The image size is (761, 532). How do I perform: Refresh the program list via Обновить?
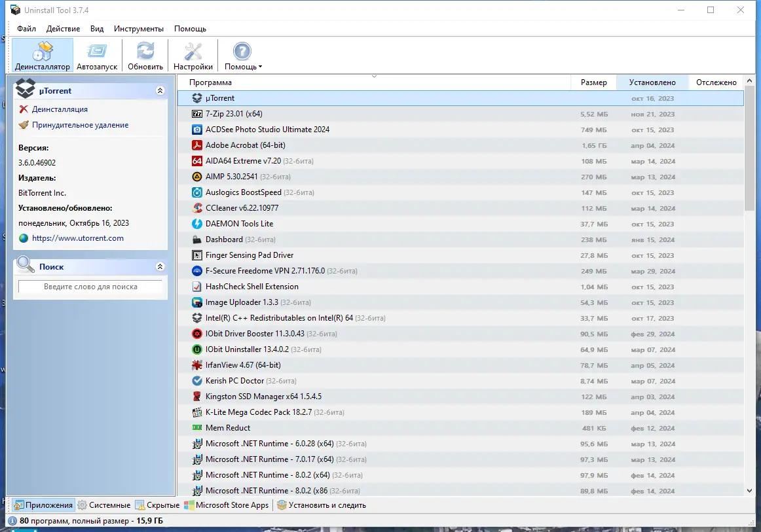point(145,54)
